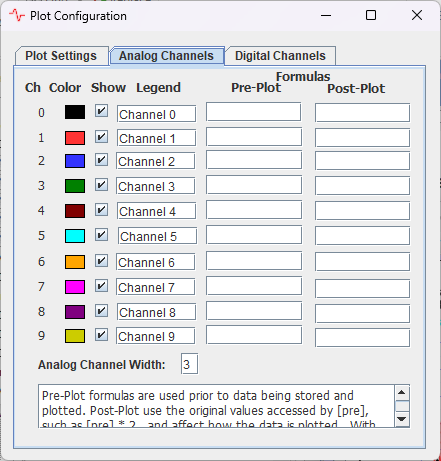
Task: Toggle Show checkbox for channel 6
Action: point(101,261)
